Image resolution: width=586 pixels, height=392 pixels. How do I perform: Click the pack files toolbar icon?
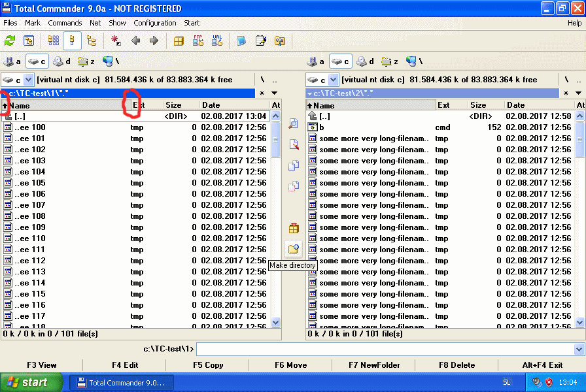179,41
